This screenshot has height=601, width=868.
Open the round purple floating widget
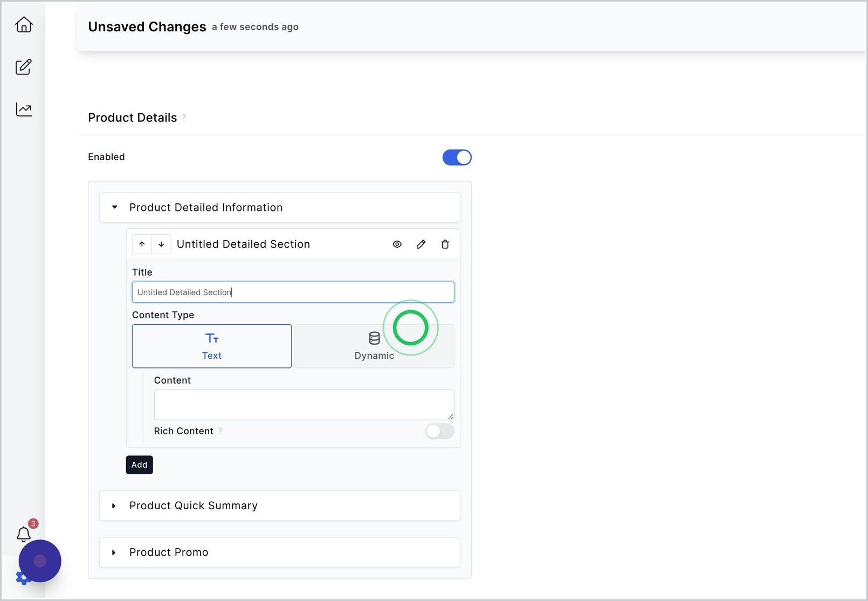(40, 561)
